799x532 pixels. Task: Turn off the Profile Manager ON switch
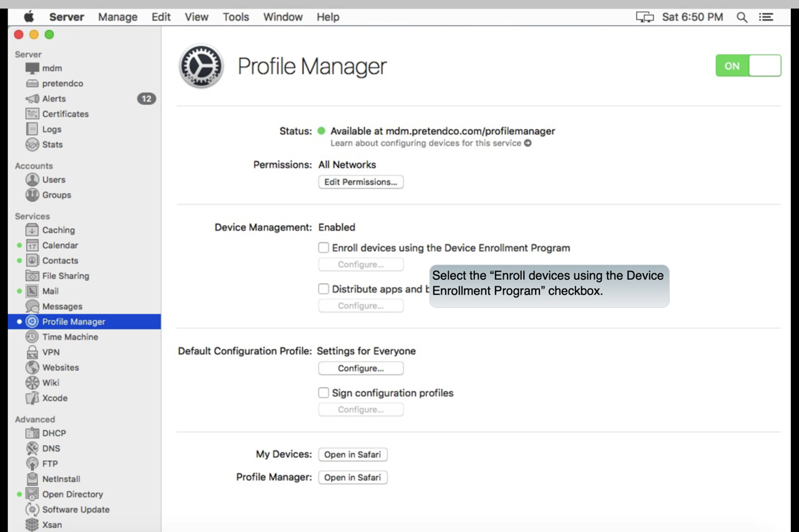748,65
